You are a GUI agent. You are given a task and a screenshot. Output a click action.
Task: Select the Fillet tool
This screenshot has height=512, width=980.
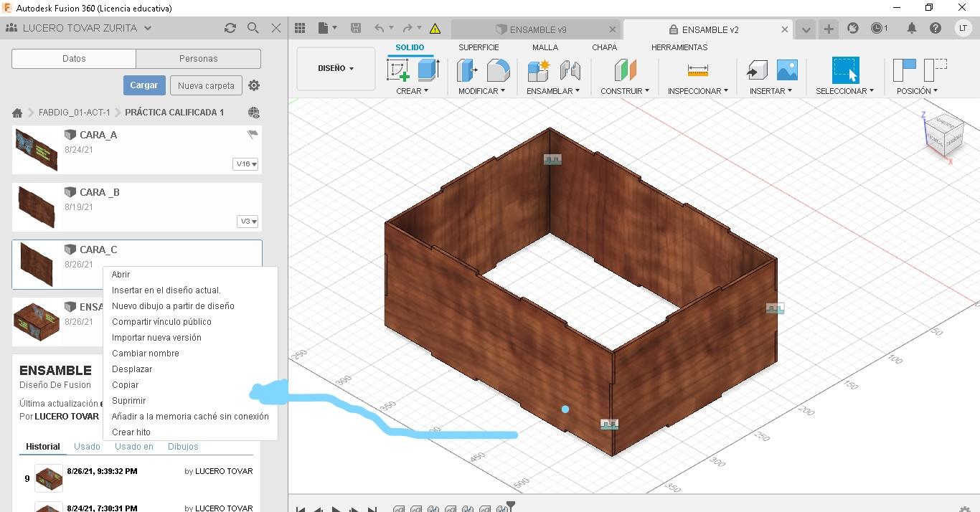pyautogui.click(x=498, y=70)
